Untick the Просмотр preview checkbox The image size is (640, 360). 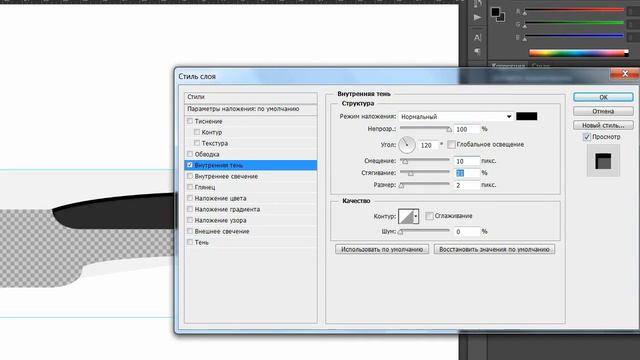(587, 137)
